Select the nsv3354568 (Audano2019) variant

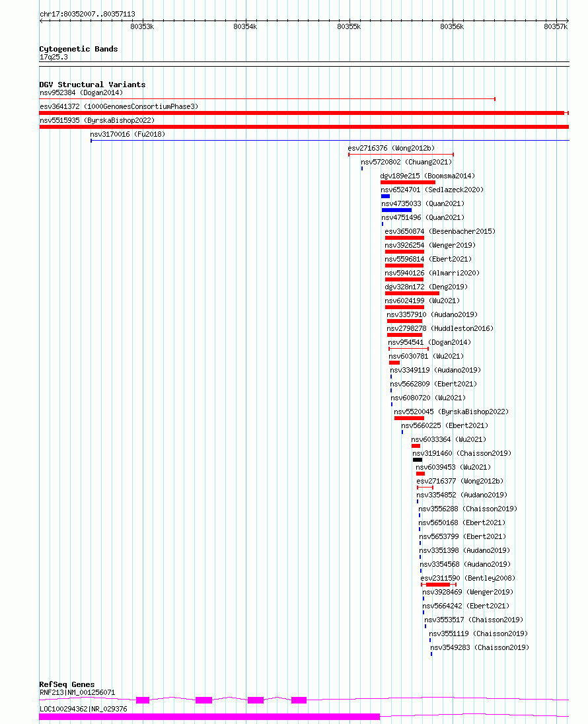pos(464,563)
